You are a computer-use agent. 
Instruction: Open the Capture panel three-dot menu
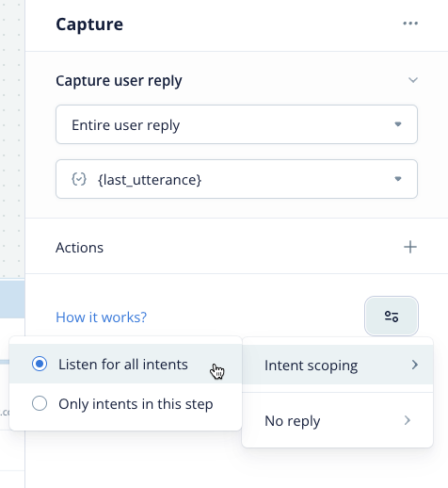410,24
